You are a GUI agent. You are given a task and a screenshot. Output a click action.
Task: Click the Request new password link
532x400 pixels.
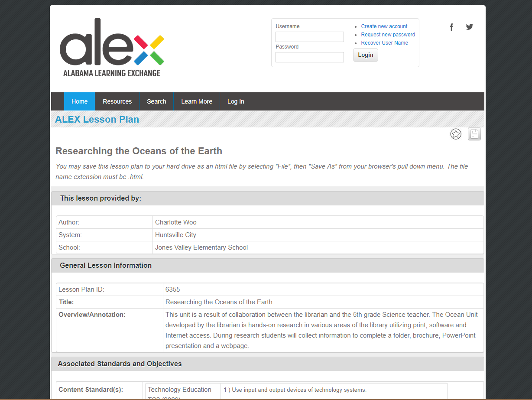tap(388, 34)
